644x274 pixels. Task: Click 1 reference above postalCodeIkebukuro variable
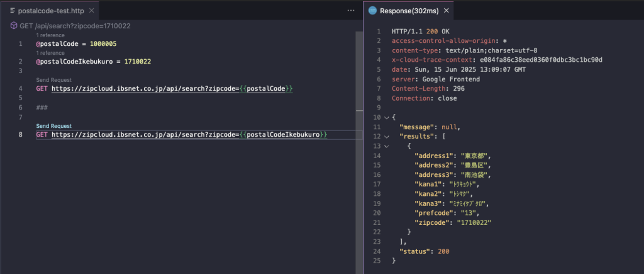(x=51, y=53)
